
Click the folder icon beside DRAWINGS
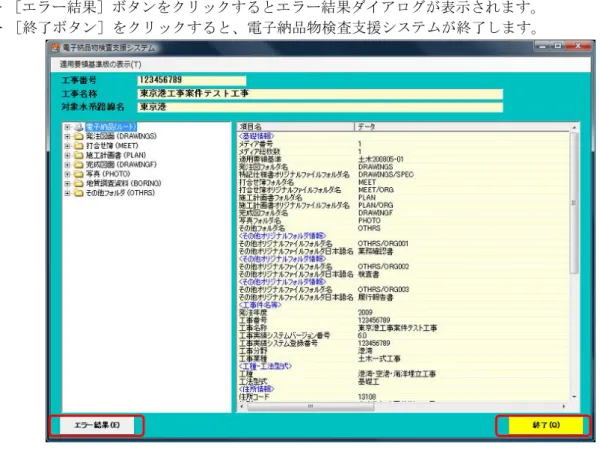coord(78,136)
